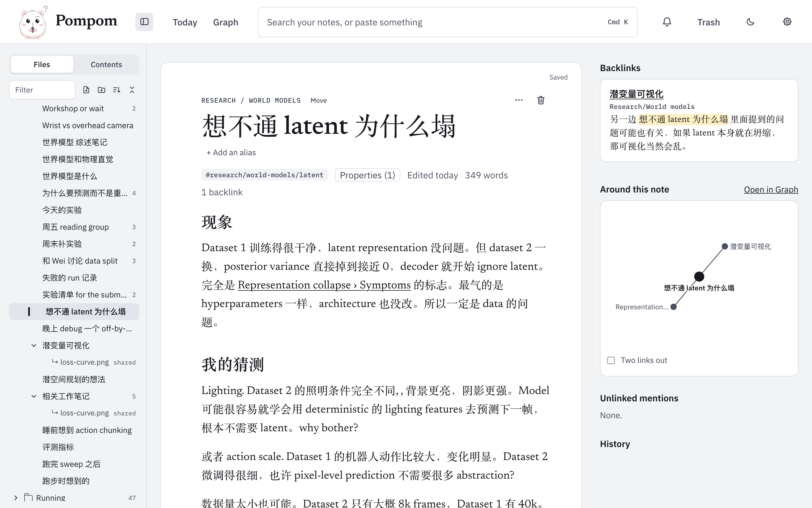Click the 现象 heading
The height and width of the screenshot is (508, 812).
pos(217,222)
